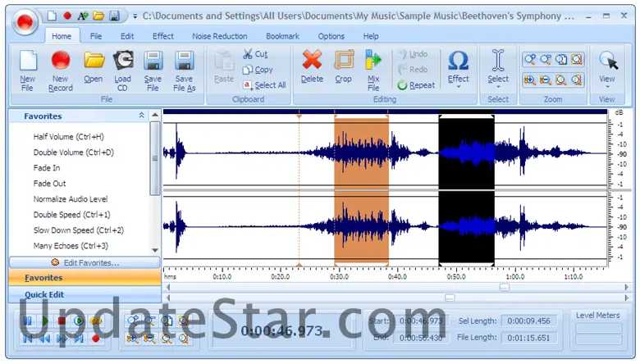Screen dimensions: 640x364
Task: Click the ribbon Zoom Out magnifier icon
Action: 546,60
